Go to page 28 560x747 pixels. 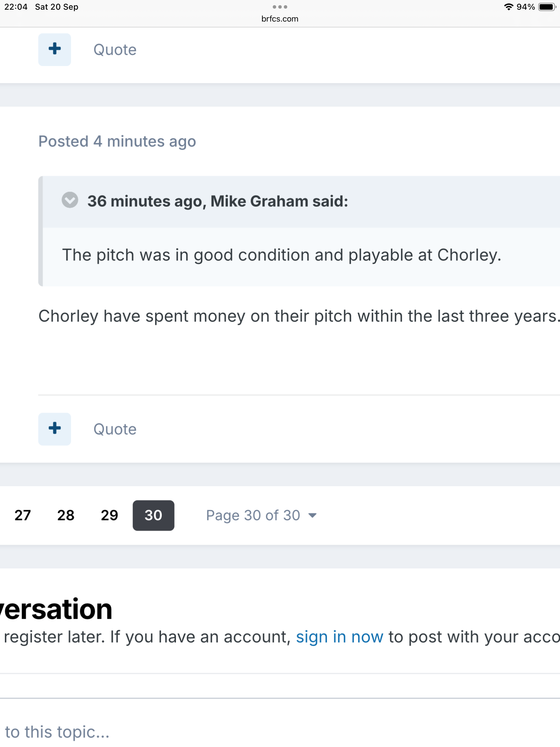pos(66,515)
